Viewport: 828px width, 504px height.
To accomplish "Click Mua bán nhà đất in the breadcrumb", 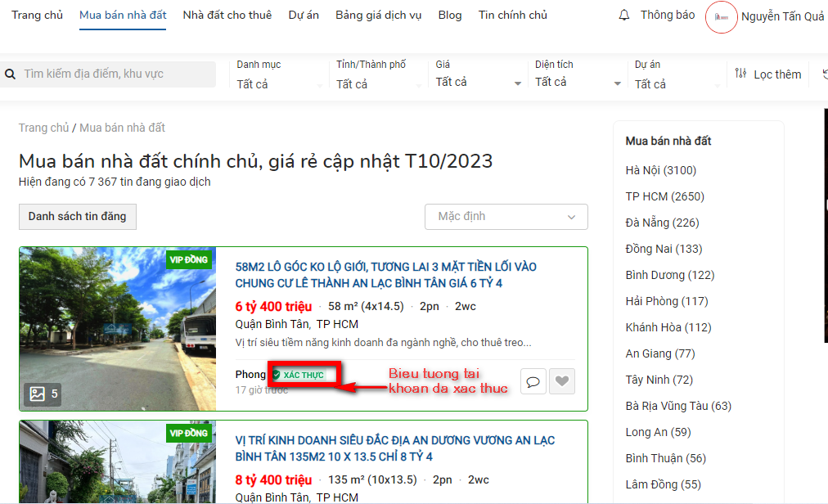I will 122,128.
